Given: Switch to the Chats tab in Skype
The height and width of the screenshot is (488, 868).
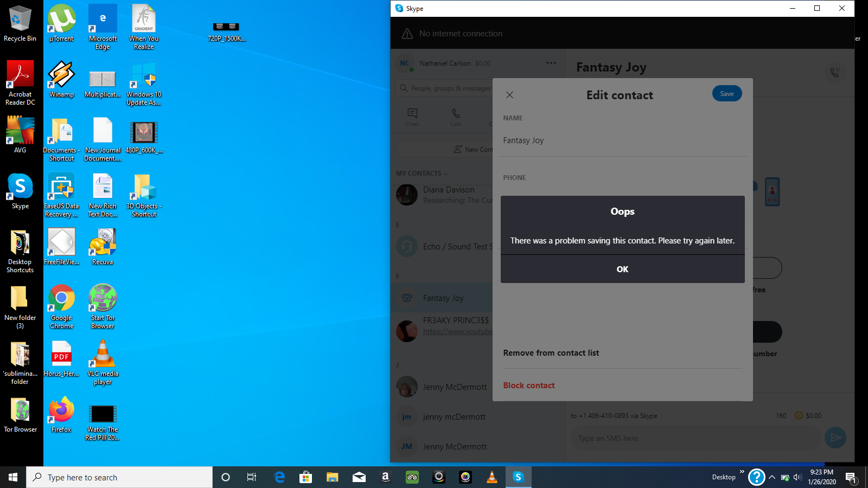Looking at the screenshot, I should [x=412, y=117].
